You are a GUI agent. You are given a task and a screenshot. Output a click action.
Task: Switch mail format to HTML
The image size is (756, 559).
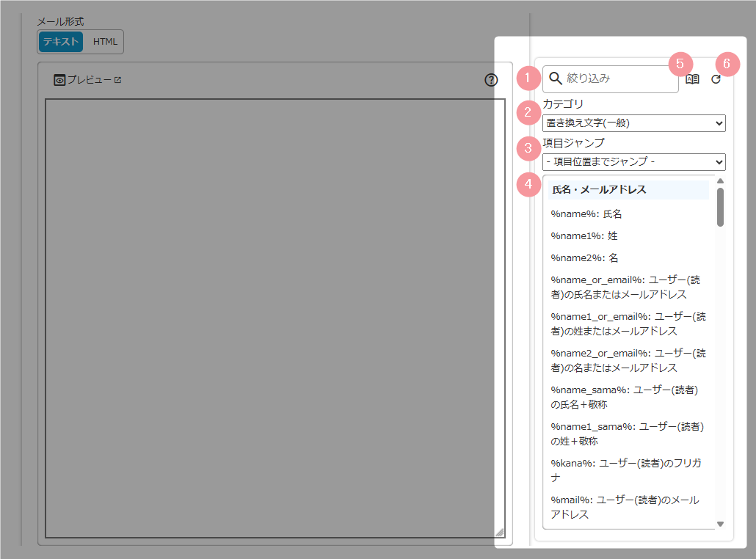105,42
